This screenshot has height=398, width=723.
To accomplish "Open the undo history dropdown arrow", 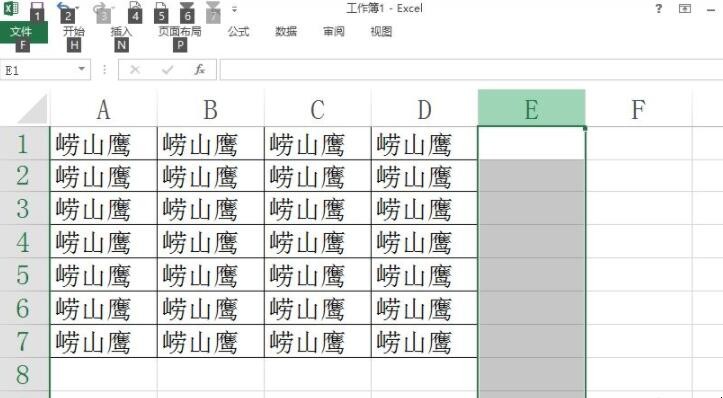I will [x=77, y=8].
